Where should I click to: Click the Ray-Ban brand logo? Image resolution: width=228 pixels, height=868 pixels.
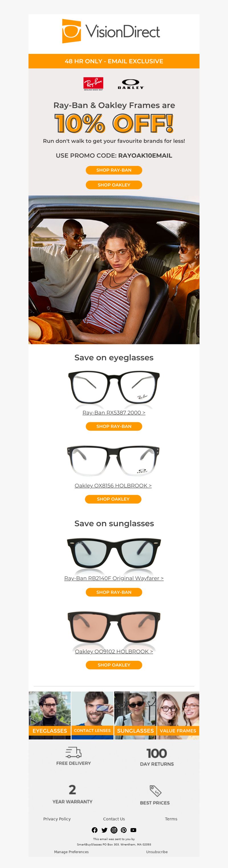click(93, 84)
